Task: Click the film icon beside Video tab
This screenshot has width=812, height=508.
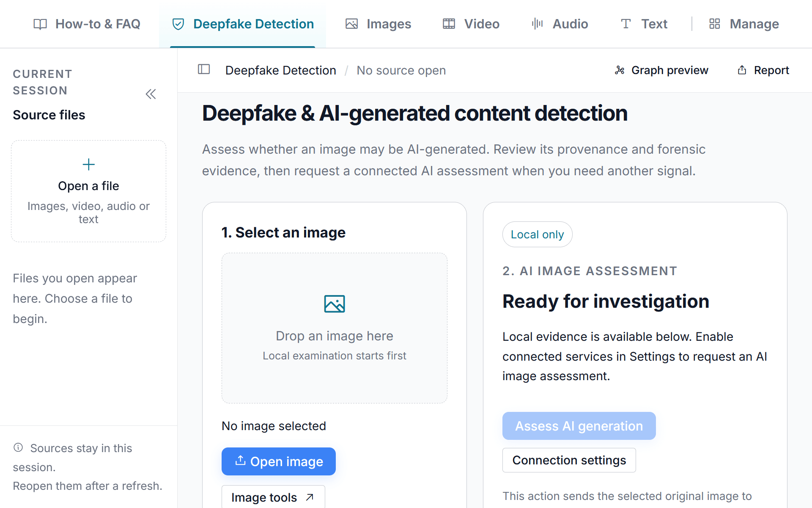Action: click(449, 24)
